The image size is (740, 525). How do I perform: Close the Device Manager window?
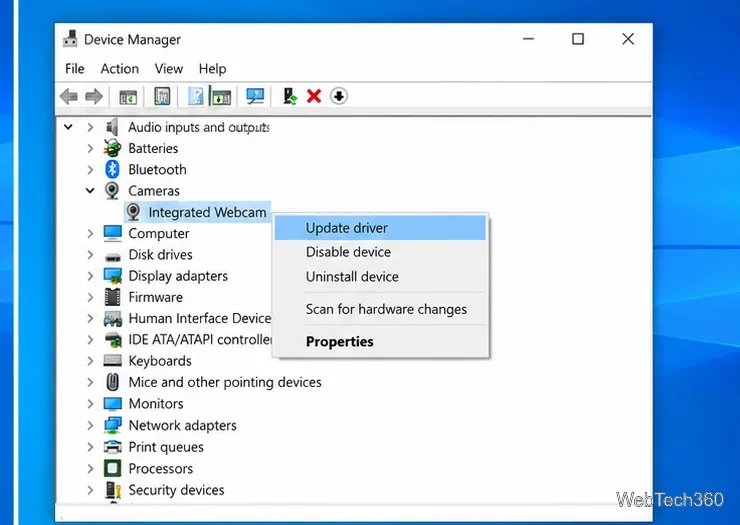point(628,39)
